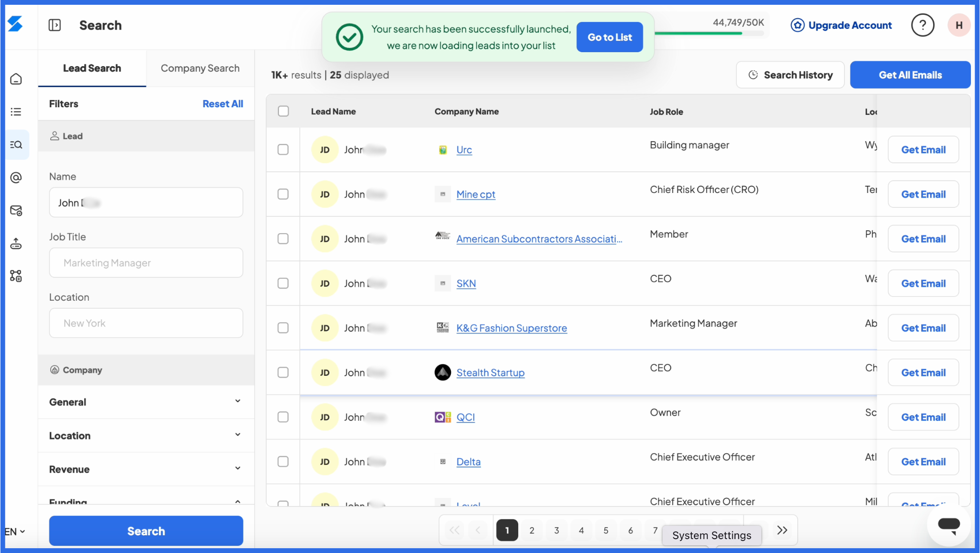Check the Stealth Startup row checkbox

tap(283, 372)
